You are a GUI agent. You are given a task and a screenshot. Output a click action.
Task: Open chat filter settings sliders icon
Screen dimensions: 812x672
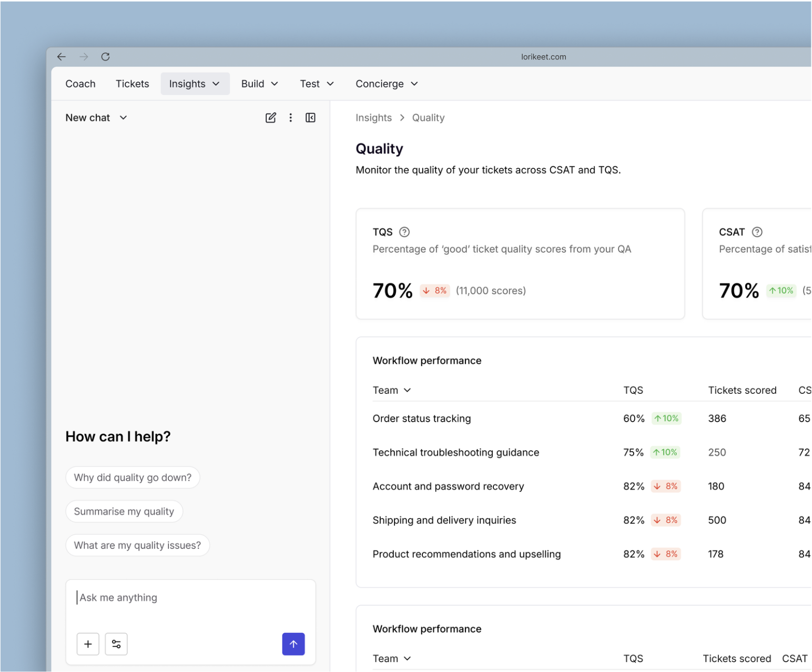coord(116,644)
